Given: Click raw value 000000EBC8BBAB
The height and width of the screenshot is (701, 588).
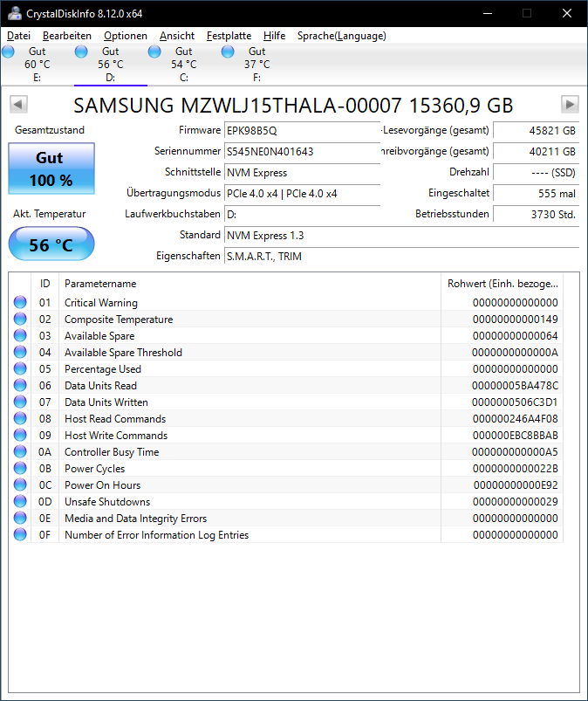Looking at the screenshot, I should [x=516, y=436].
